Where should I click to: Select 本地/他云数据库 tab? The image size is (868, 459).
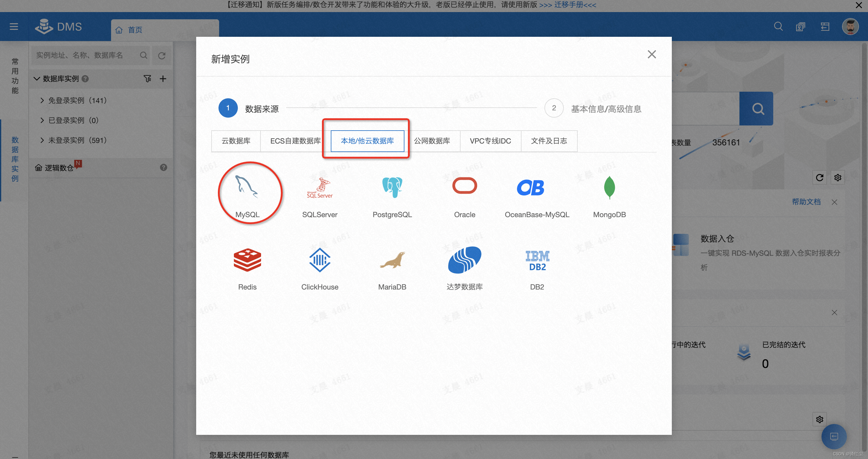click(367, 141)
